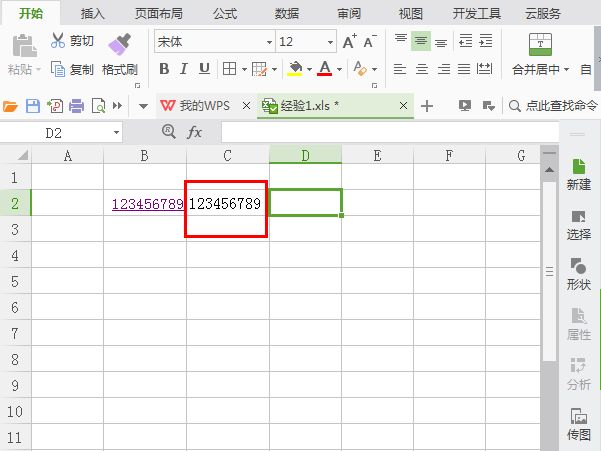Align text left
The width and height of the screenshot is (601, 451).
point(400,69)
